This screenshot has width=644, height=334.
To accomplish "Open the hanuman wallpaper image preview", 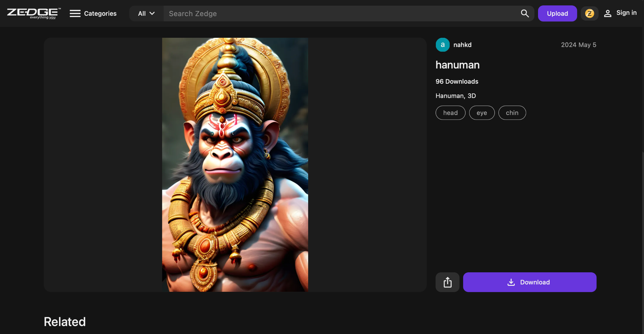I will [235, 165].
